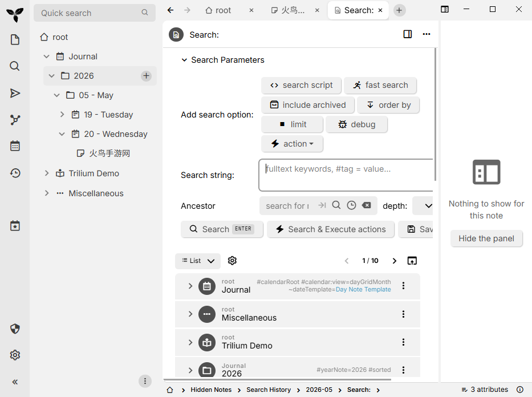The width and height of the screenshot is (532, 397).
Task: Expand the Miscellaneous tree node
Action: point(47,193)
